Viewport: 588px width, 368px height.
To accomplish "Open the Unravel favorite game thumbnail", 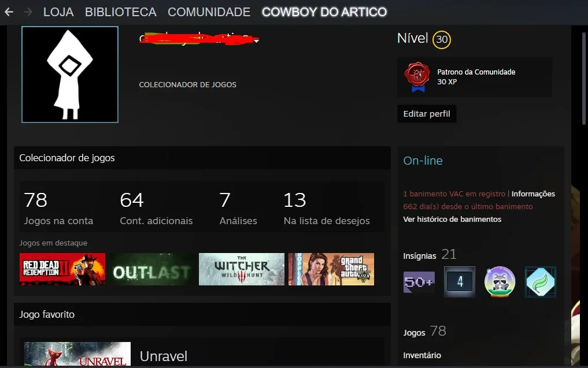I will (x=77, y=354).
